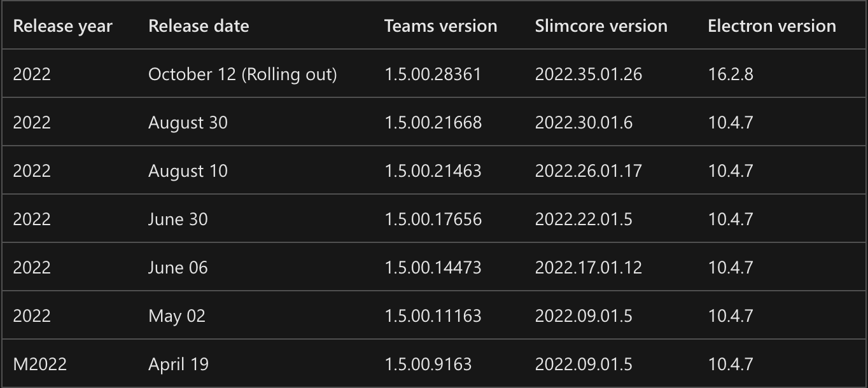Click the Teams version column header
Screen dimensions: 868x388
click(x=440, y=26)
